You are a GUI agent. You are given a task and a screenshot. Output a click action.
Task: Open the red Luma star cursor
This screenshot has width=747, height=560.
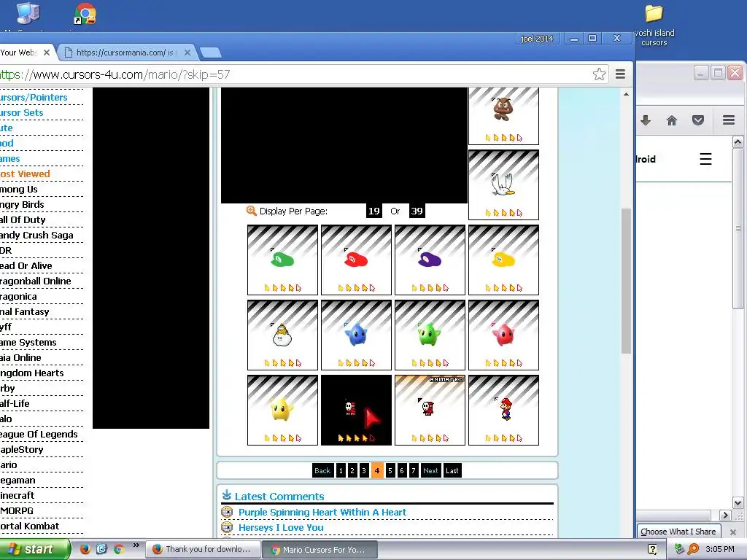tap(503, 335)
